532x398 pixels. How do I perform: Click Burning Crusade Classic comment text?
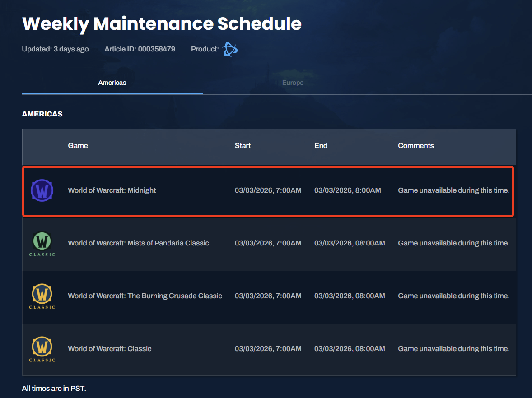coord(453,296)
